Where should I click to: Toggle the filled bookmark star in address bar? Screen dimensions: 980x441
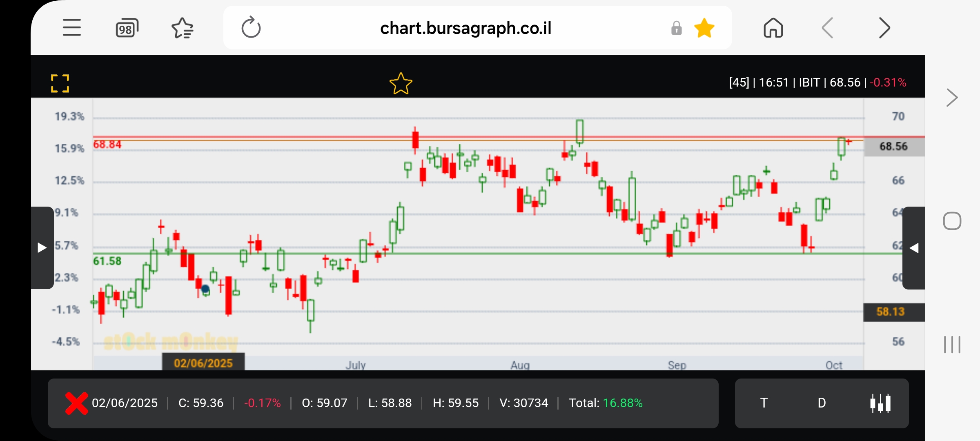click(704, 28)
